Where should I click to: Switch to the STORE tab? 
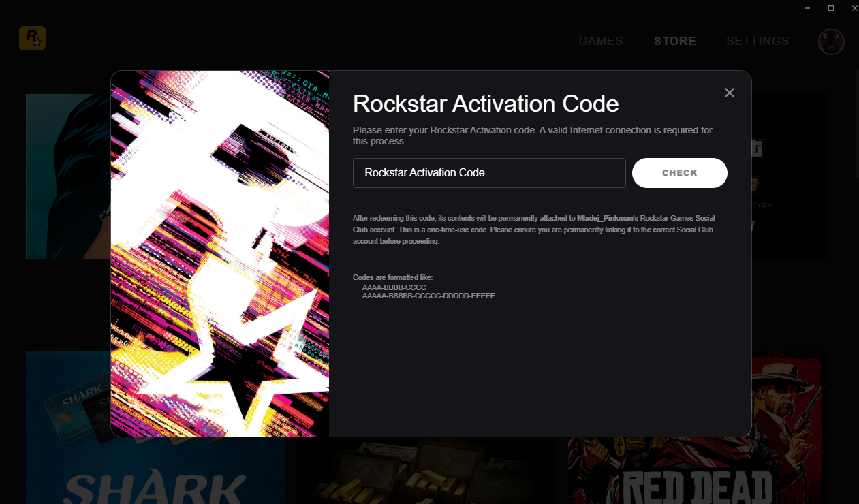click(x=675, y=41)
